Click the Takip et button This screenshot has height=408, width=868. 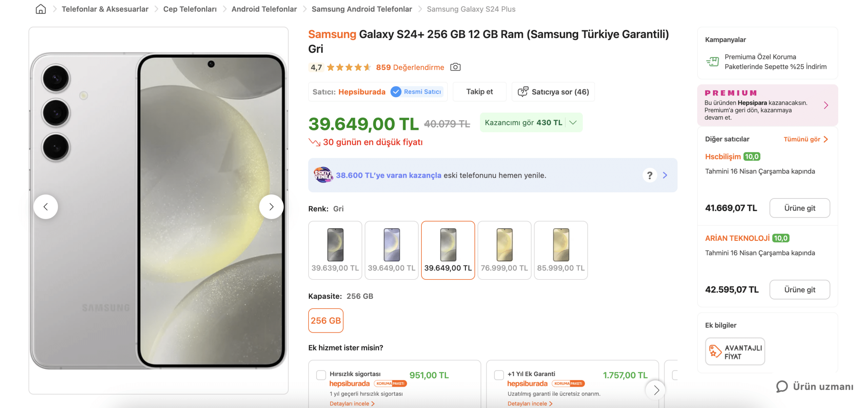479,92
